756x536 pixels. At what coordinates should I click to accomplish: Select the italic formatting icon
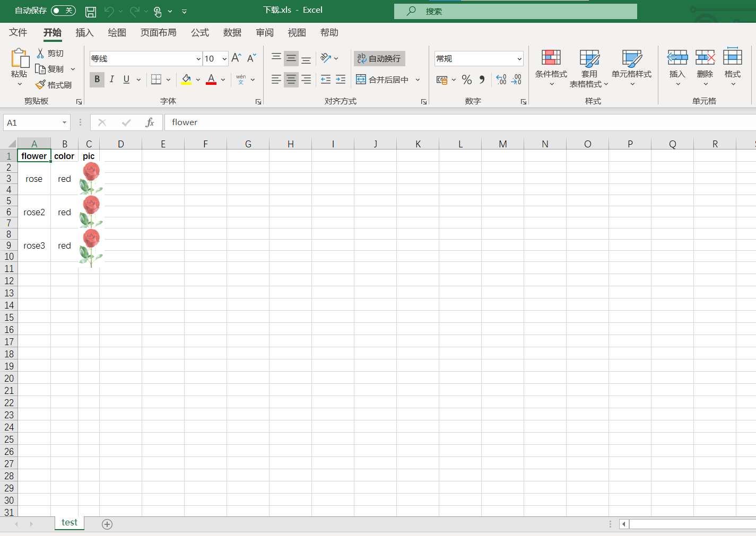(111, 79)
